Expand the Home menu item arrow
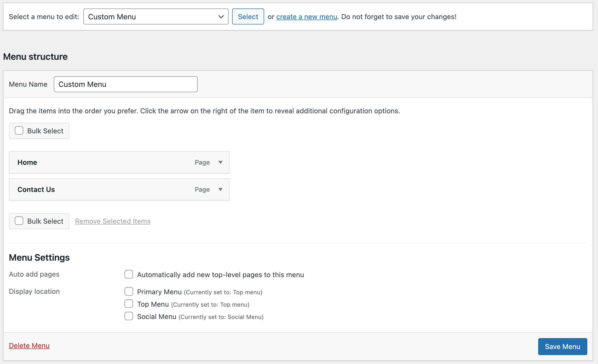This screenshot has height=364, width=598. point(220,162)
